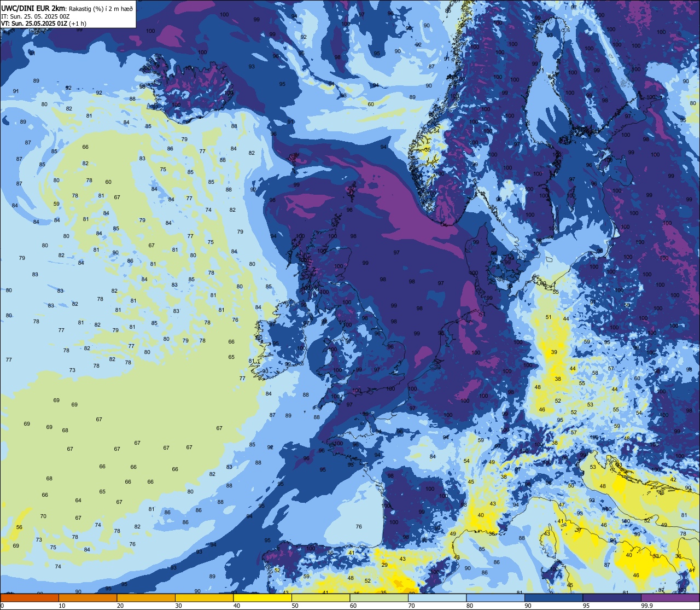Select the legend color band between 95 and 99.9
Screen dimensions: 700x610
point(612,597)
